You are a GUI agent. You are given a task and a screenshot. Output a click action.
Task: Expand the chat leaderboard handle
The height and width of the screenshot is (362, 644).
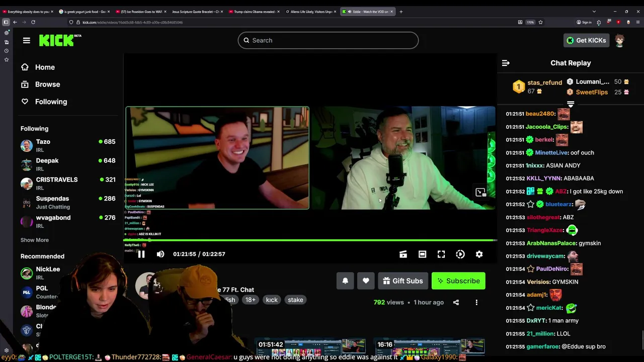571,104
